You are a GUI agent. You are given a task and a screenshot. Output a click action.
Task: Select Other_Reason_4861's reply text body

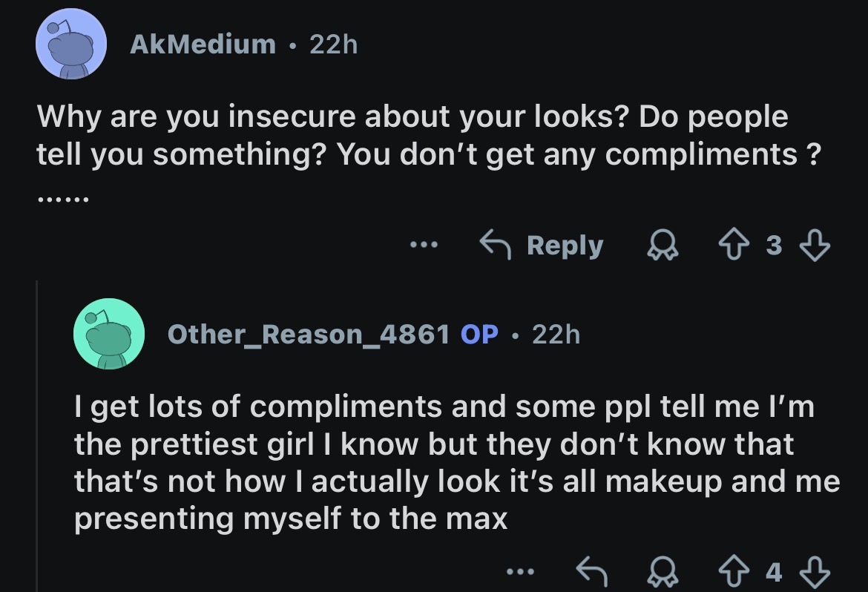(x=457, y=462)
